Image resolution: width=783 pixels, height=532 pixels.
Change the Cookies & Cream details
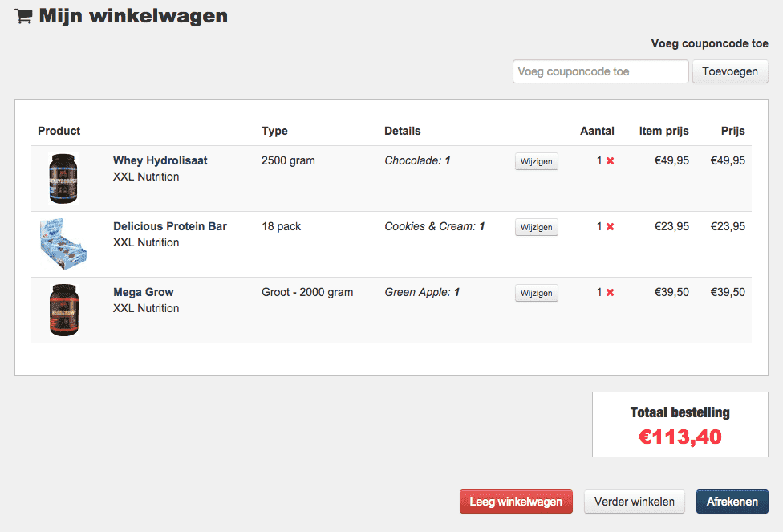coord(536,227)
